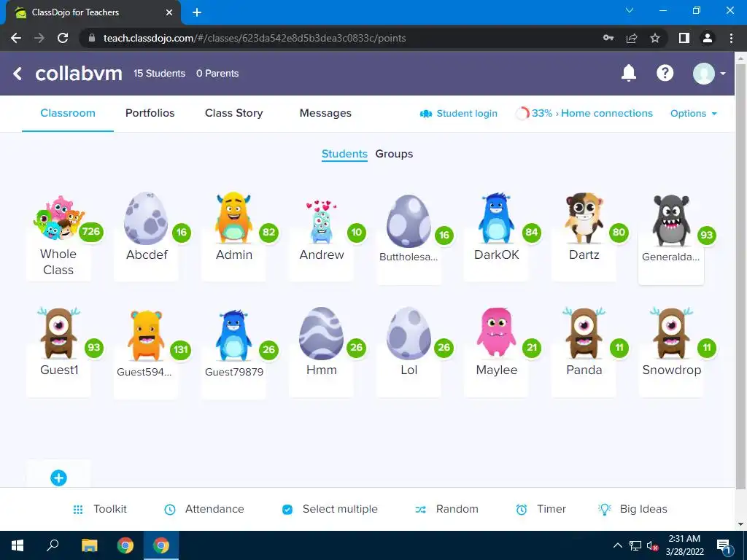Select the Snowdrop student name
This screenshot has height=560, width=747.
point(671,370)
